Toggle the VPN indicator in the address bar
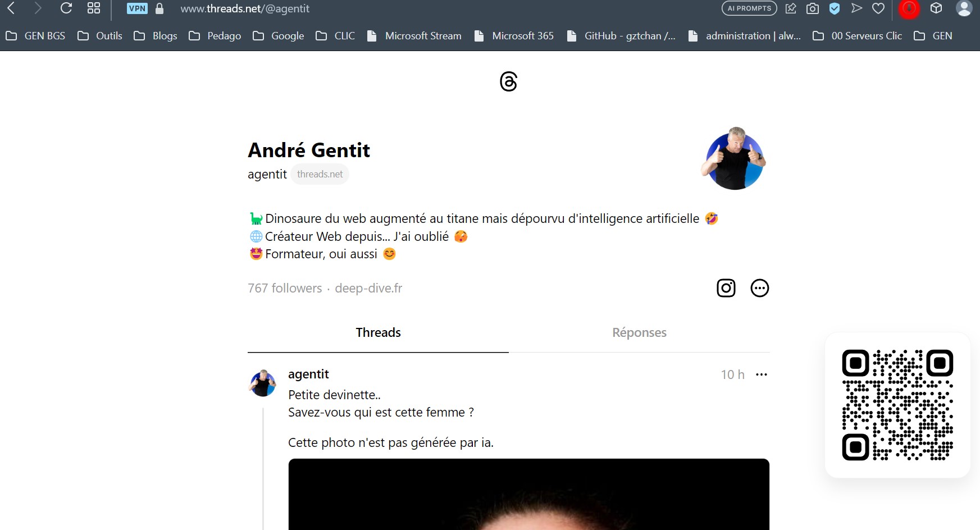This screenshot has width=980, height=530. click(x=136, y=8)
